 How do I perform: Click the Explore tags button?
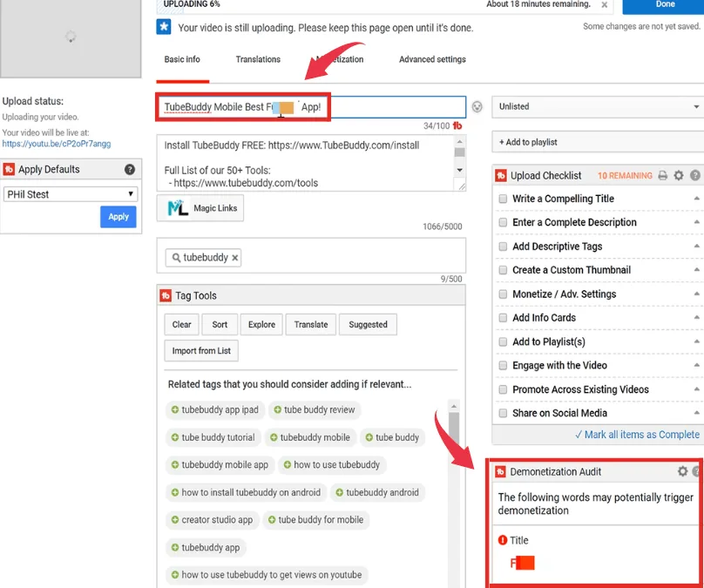coord(261,325)
